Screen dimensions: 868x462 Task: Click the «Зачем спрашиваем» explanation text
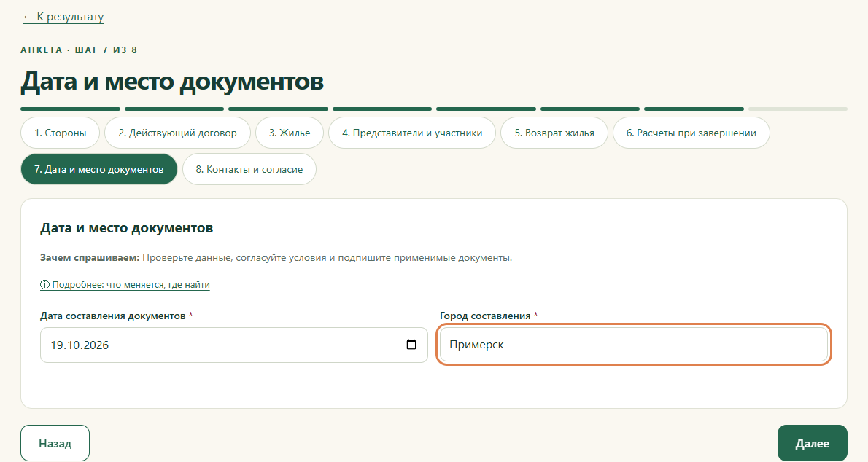coord(276,258)
